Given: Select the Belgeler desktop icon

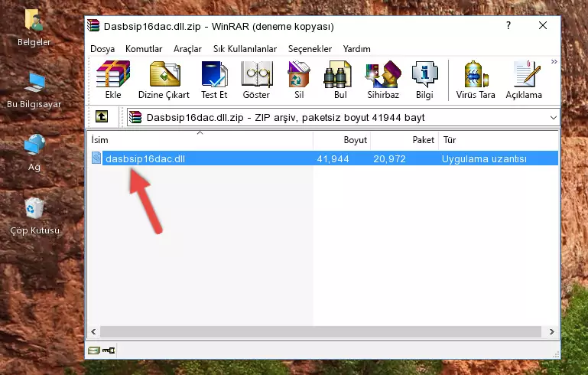Looking at the screenshot, I should (34, 28).
